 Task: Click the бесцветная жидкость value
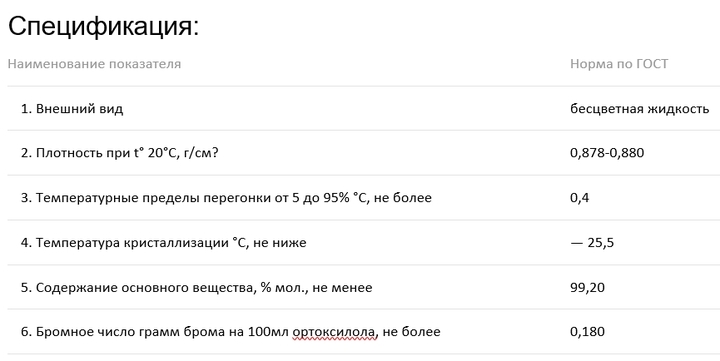640,109
